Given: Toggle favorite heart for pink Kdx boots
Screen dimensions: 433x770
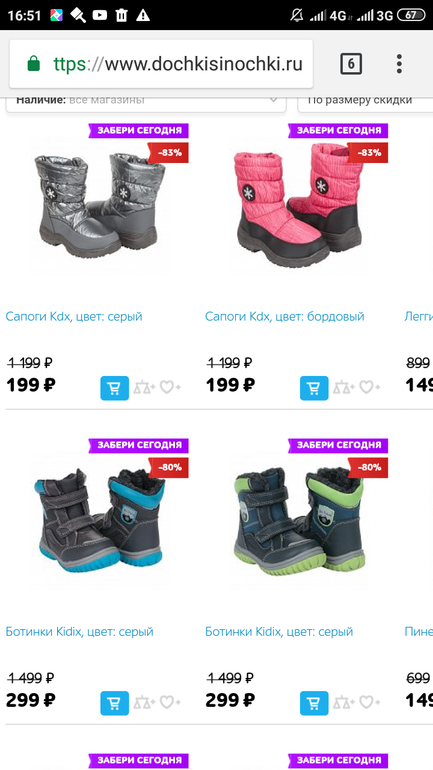Looking at the screenshot, I should point(370,388).
